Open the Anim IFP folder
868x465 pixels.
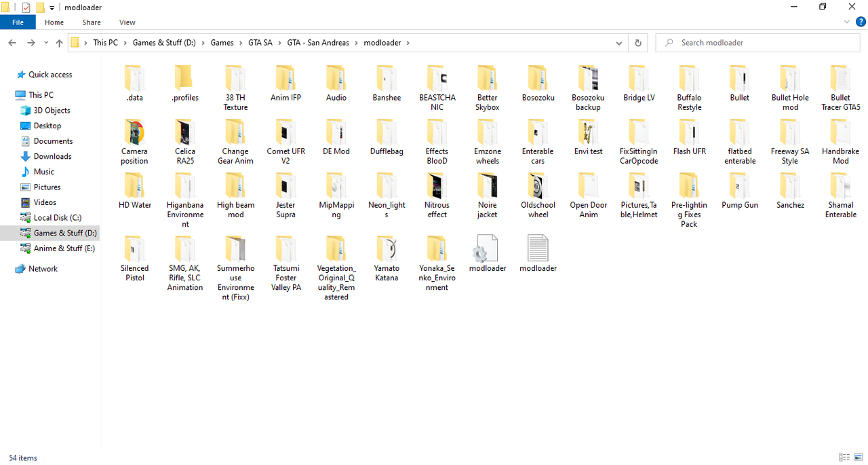pyautogui.click(x=285, y=83)
